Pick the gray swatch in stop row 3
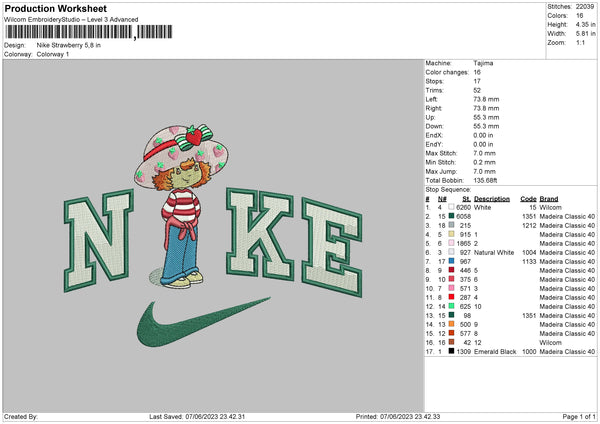 click(x=451, y=225)
